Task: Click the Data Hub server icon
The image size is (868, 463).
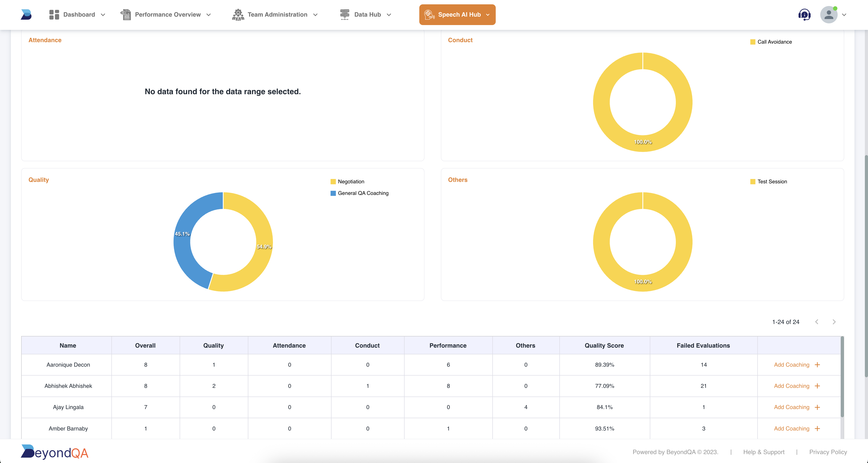Action: click(344, 14)
